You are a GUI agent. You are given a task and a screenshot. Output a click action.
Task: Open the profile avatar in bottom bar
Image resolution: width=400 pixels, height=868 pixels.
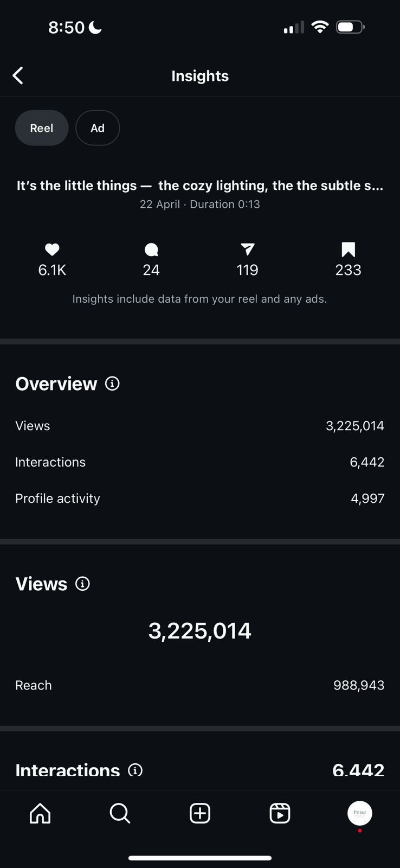(x=359, y=813)
